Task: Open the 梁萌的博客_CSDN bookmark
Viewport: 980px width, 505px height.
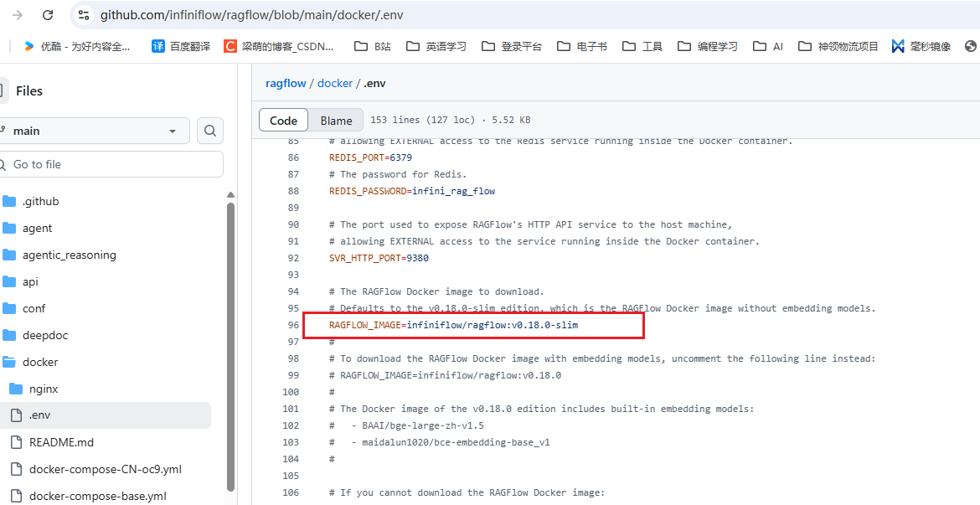Action: pyautogui.click(x=279, y=46)
